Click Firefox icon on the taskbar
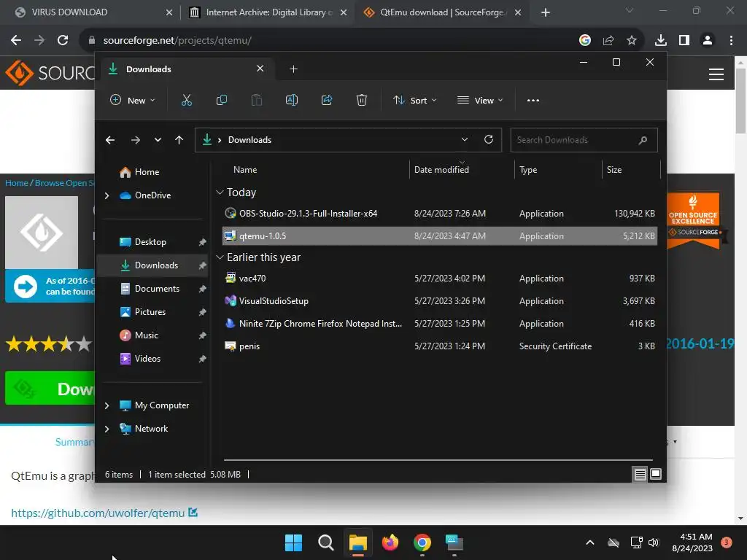The width and height of the screenshot is (747, 560). click(x=390, y=542)
